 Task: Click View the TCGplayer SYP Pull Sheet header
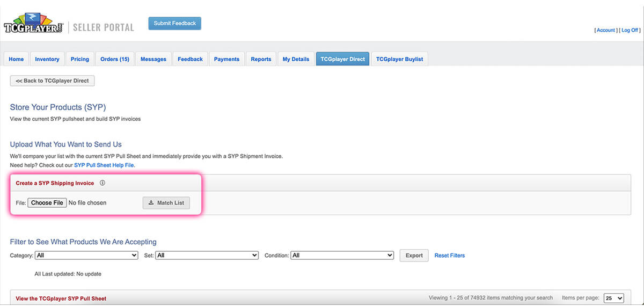tap(61, 298)
